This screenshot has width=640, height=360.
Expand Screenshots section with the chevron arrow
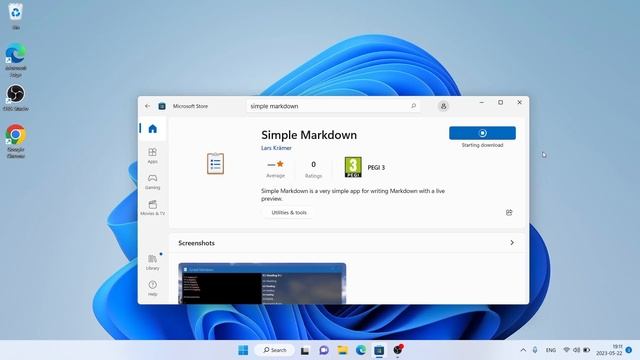[512, 242]
